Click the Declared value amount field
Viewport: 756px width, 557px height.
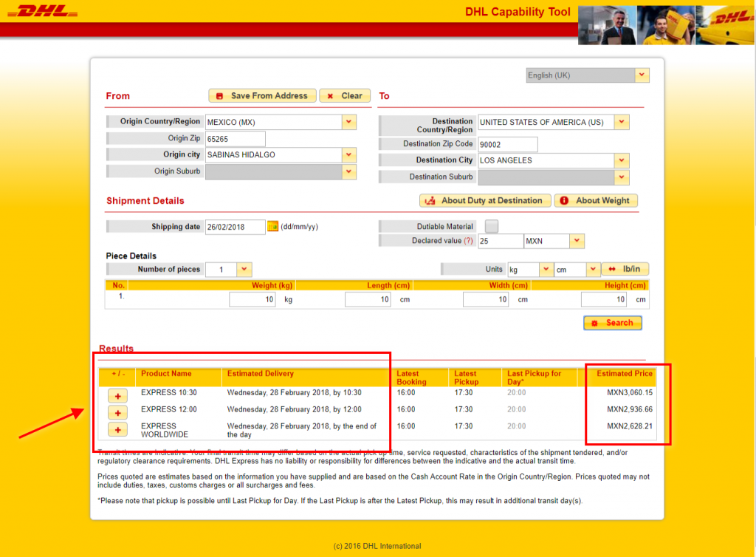(500, 241)
